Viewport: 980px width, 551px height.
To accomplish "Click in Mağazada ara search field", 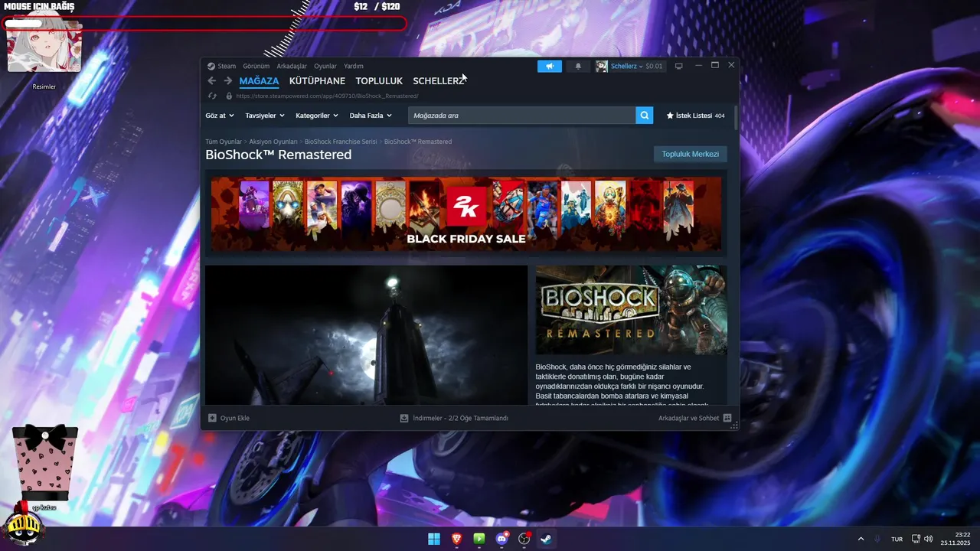I will 522,116.
